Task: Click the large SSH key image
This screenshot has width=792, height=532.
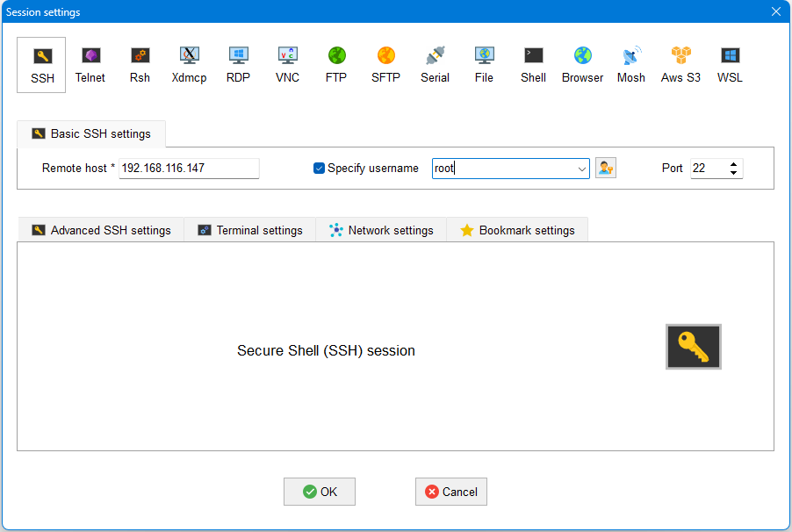Action: point(693,347)
